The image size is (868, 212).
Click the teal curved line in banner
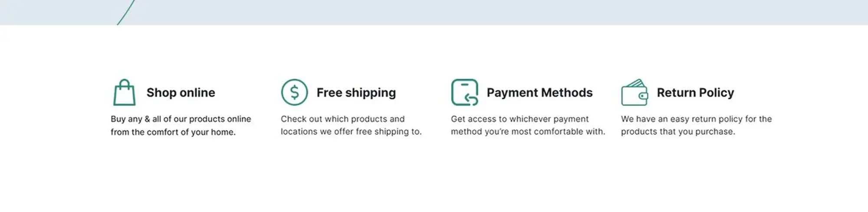click(x=126, y=12)
